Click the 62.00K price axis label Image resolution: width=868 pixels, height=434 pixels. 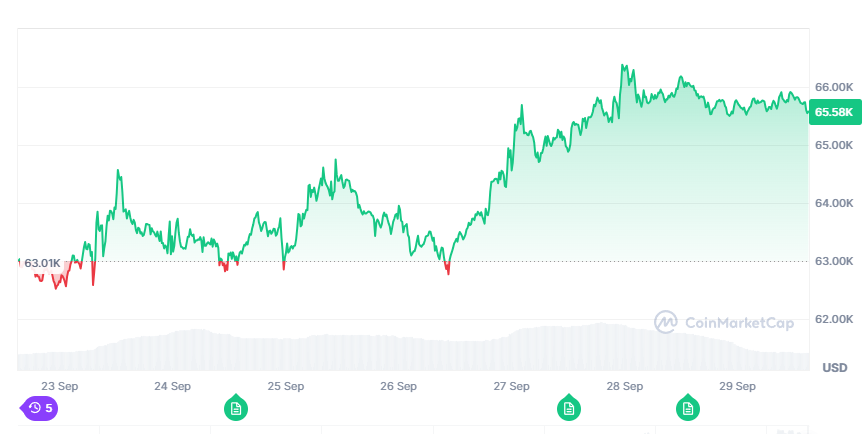tap(834, 320)
